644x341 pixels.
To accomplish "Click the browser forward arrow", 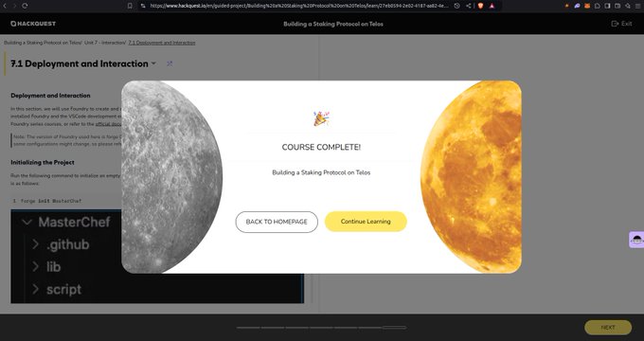I will click(14, 6).
